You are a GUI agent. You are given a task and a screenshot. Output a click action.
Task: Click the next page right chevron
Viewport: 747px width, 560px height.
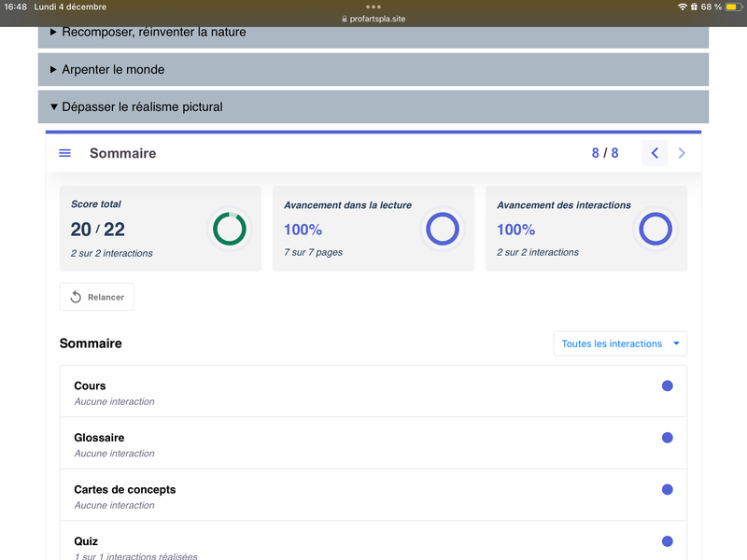tap(682, 153)
